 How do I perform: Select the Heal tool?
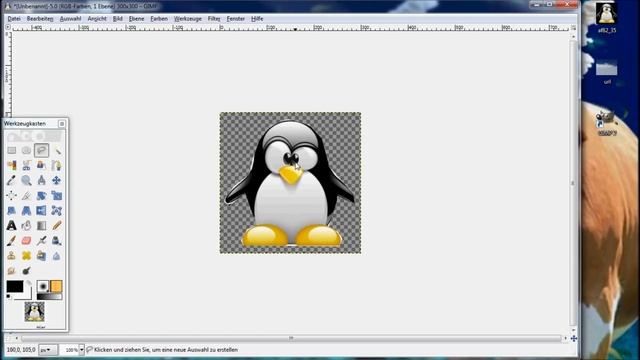(x=27, y=256)
